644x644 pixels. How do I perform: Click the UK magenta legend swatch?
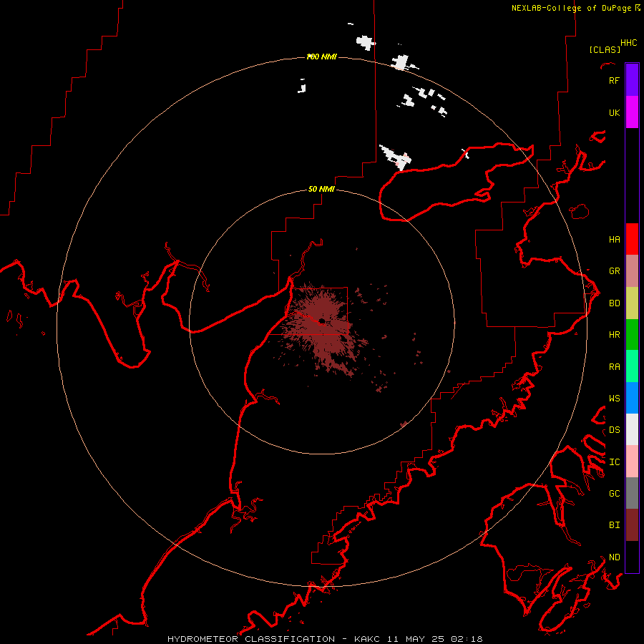(x=632, y=112)
